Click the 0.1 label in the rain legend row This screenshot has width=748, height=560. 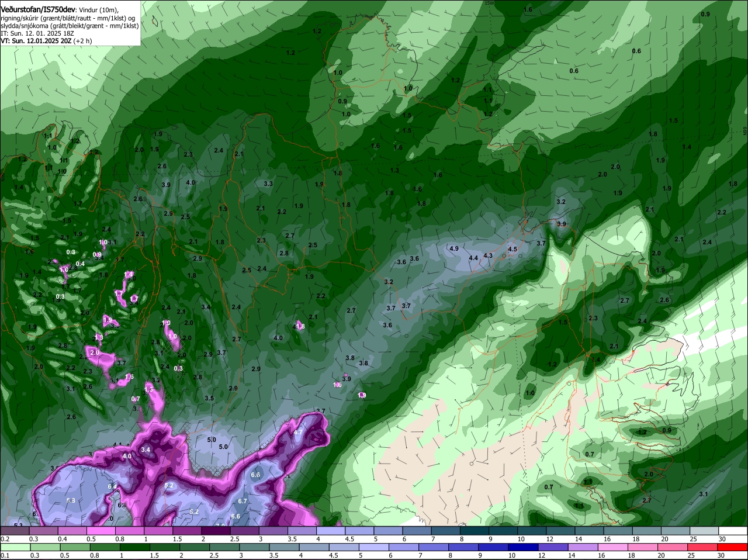pyautogui.click(x=5, y=555)
